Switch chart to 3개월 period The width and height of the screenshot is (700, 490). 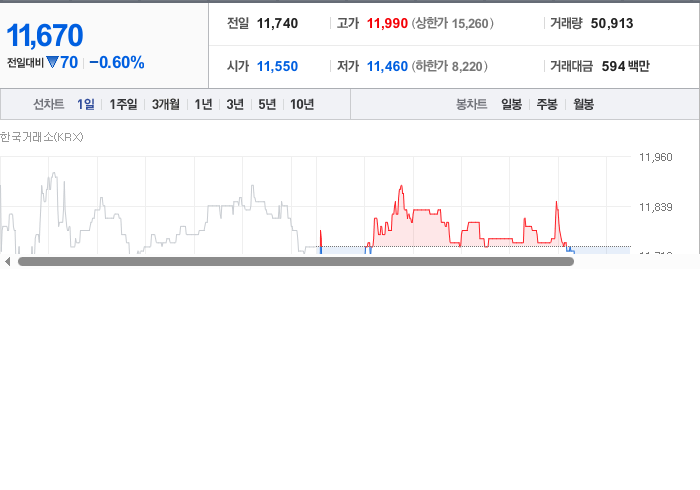[x=166, y=104]
